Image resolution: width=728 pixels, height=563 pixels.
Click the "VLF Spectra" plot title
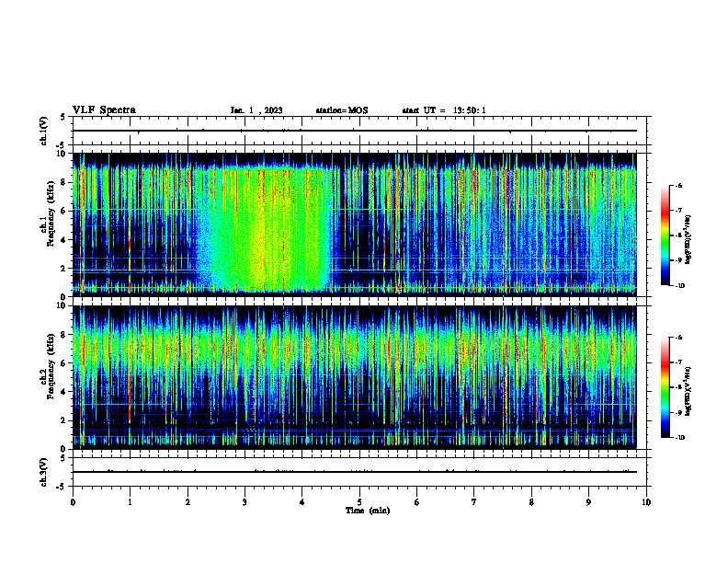[105, 110]
